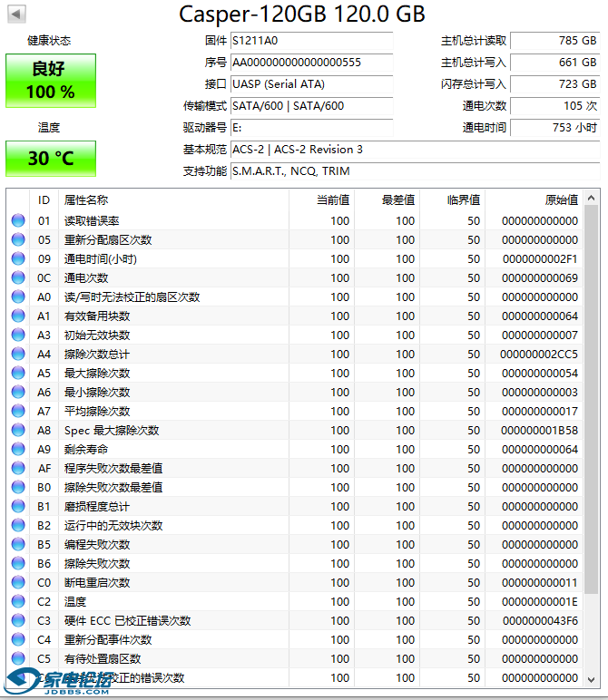Click the blue status icon for row AF
This screenshot has height=700, width=608.
18,468
